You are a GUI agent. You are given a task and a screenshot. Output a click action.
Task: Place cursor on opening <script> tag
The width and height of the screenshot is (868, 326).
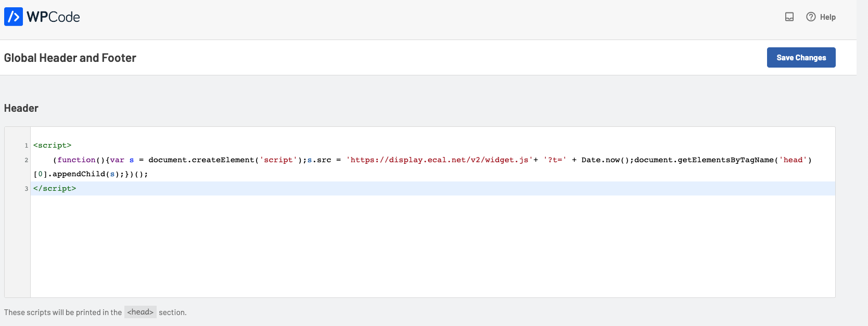(x=52, y=146)
